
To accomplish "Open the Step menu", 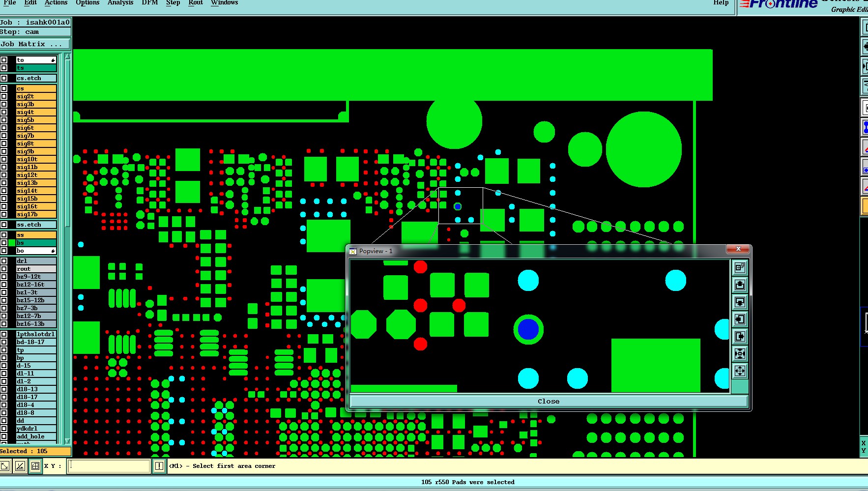I will tap(173, 2).
